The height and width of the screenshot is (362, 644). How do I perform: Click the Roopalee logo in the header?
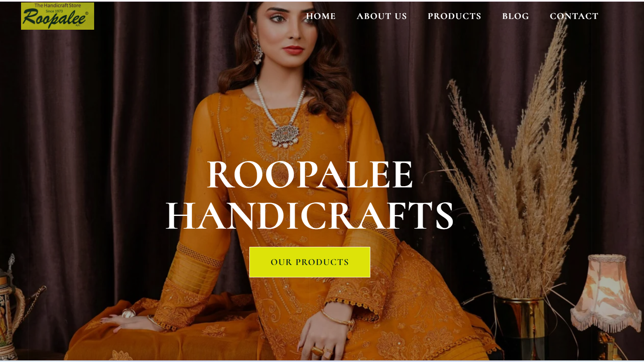click(x=57, y=16)
